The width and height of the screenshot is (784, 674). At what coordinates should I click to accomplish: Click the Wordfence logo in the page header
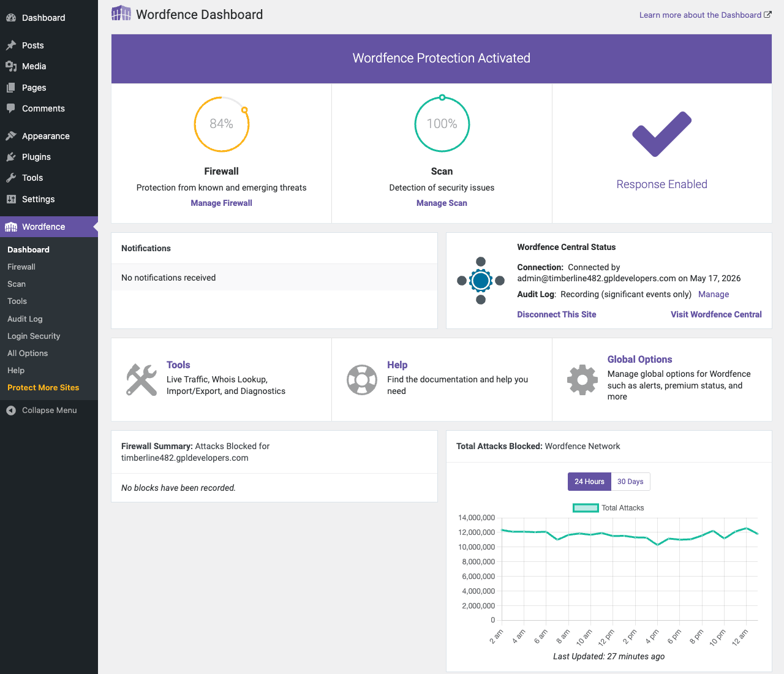pos(121,13)
